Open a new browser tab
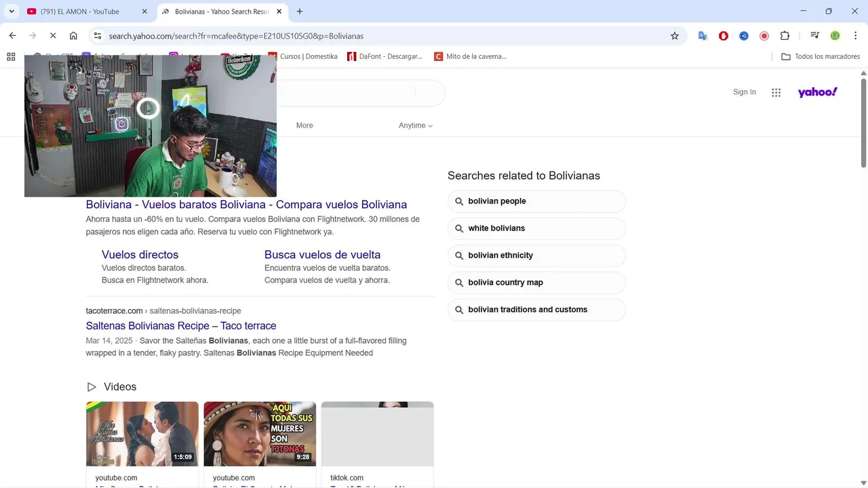 [x=300, y=12]
